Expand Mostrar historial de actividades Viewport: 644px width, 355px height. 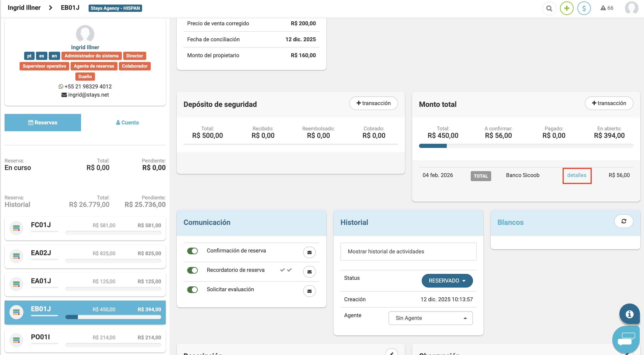click(x=408, y=251)
